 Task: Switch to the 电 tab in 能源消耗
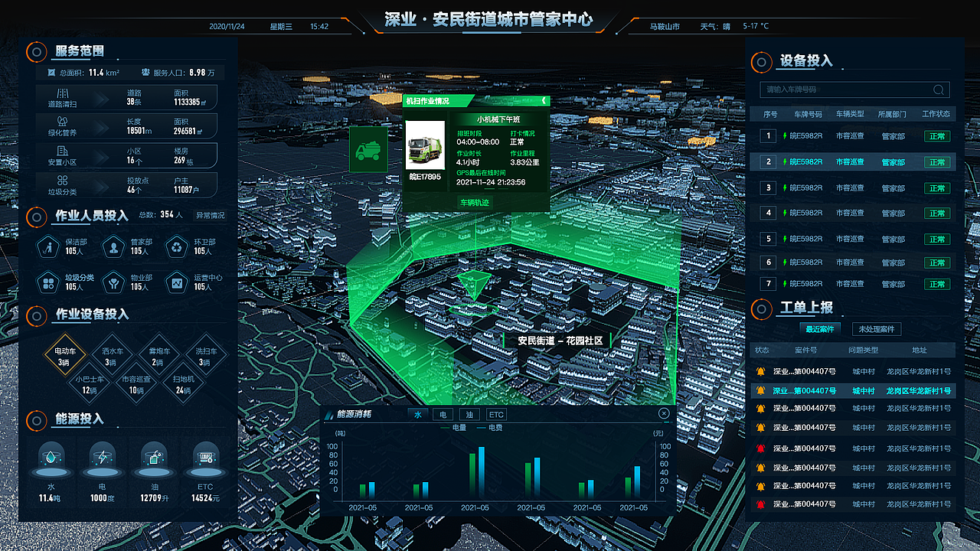point(443,414)
